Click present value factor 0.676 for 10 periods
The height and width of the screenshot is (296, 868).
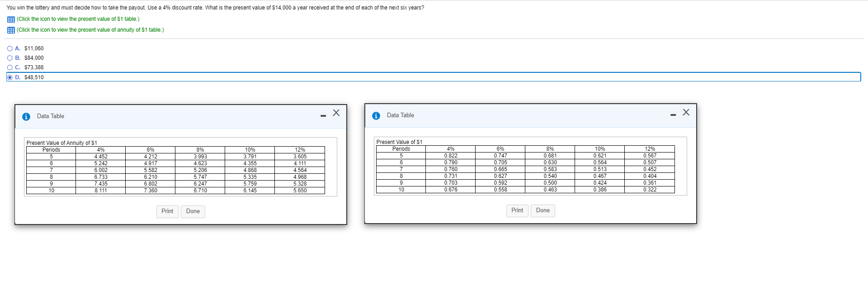[451, 190]
